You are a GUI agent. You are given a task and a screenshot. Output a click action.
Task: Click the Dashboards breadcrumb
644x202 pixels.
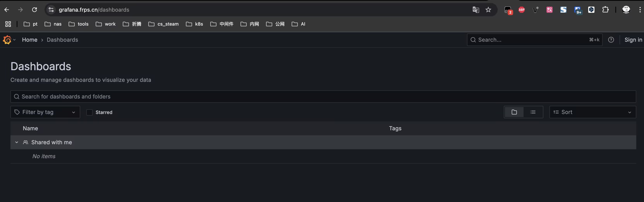(x=62, y=40)
